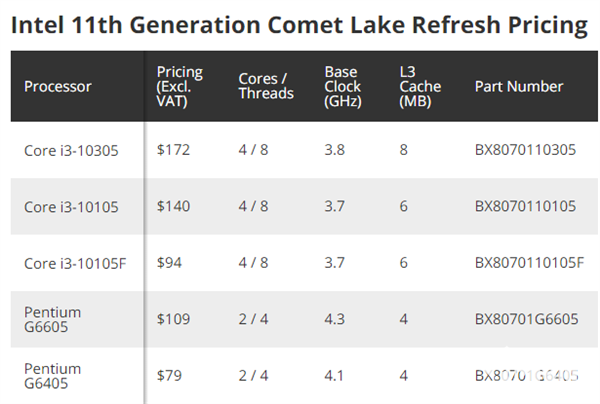The width and height of the screenshot is (600, 404).
Task: Click the 'Base Clock (GHz)' column header
Action: [x=343, y=86]
